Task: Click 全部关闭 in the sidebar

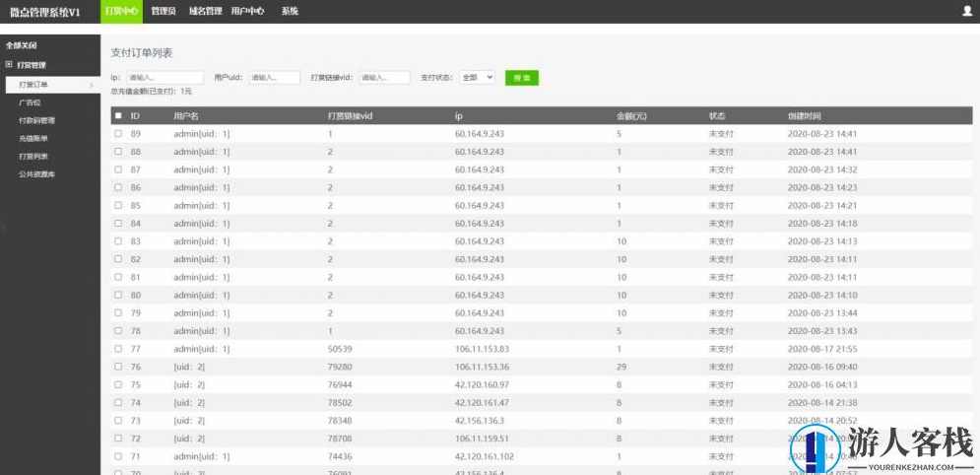Action: [x=22, y=46]
